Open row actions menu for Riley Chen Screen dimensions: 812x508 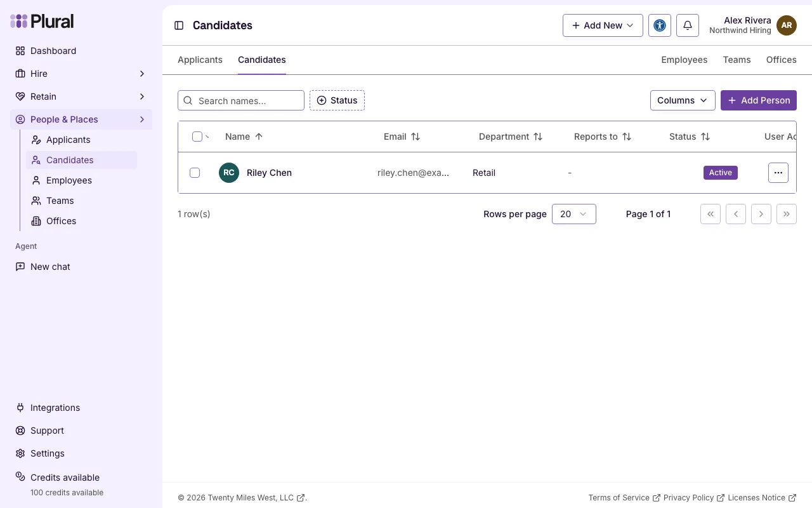click(778, 173)
